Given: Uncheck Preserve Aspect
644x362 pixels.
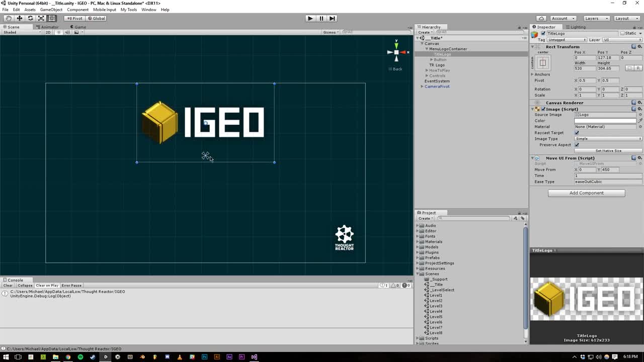Looking at the screenshot, I should pos(577,145).
